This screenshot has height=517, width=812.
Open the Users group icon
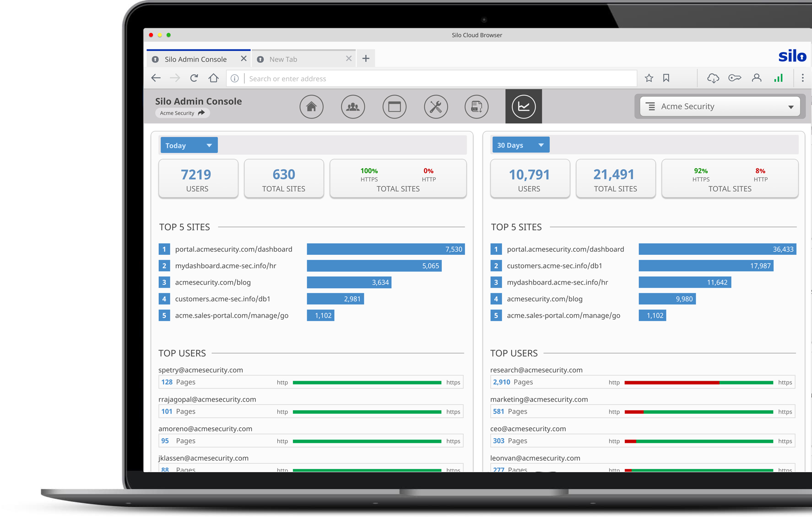point(353,107)
